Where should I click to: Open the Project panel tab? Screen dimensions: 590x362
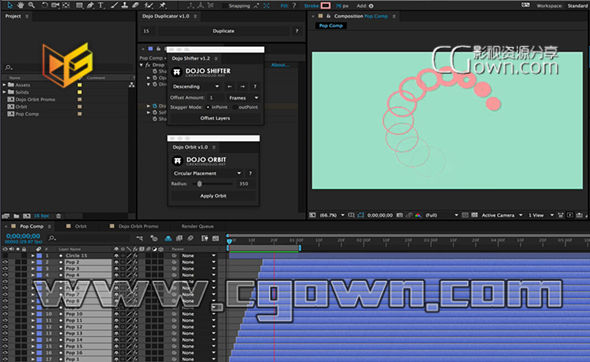pyautogui.click(x=13, y=16)
